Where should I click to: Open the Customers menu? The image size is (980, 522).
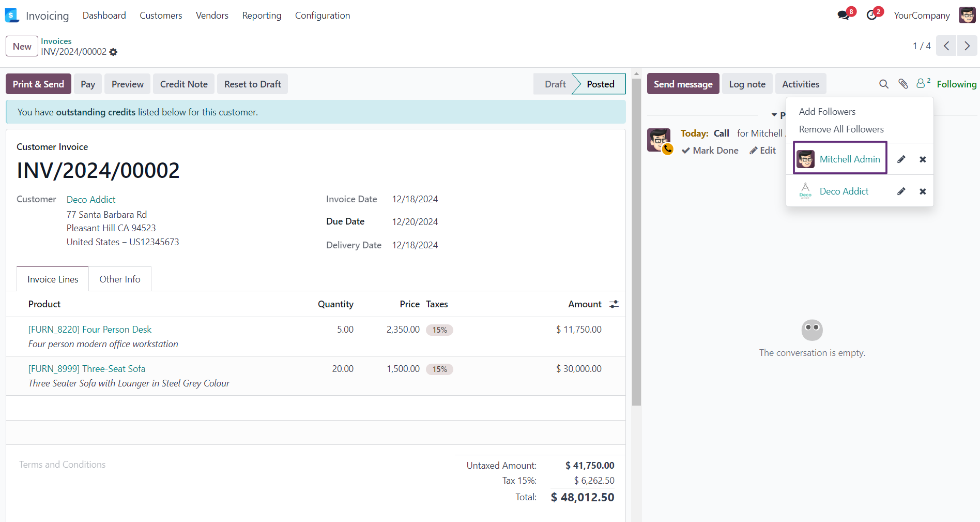pos(161,16)
